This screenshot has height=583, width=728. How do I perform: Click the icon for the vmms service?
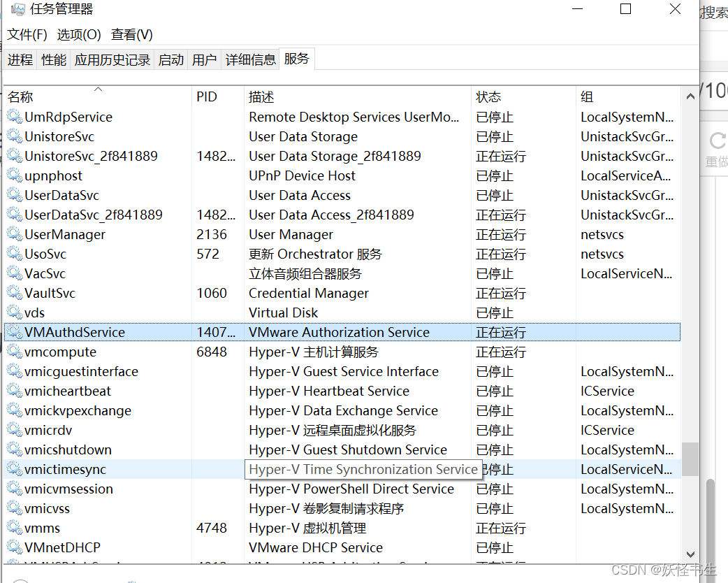point(15,528)
